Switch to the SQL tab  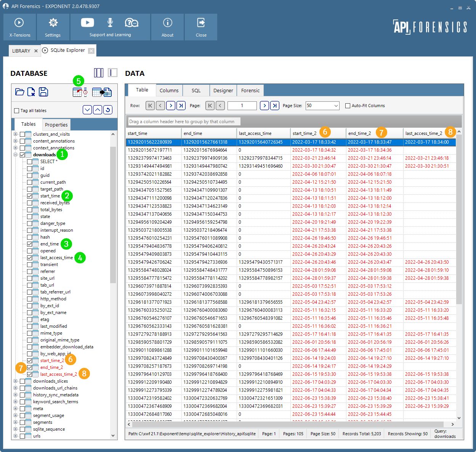pyautogui.click(x=196, y=90)
